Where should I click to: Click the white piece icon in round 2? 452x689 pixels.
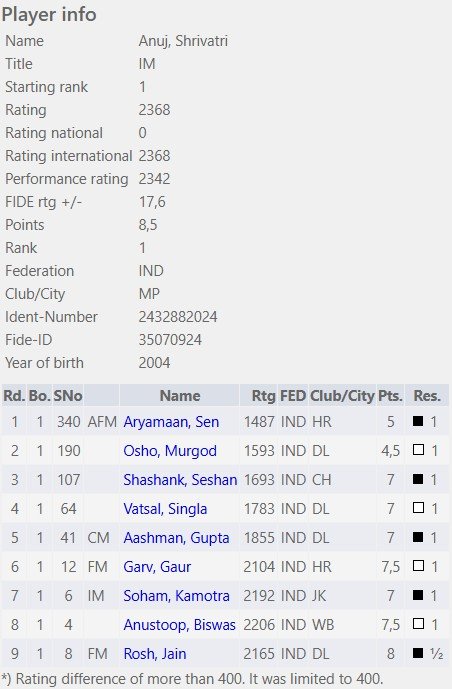coord(418,450)
